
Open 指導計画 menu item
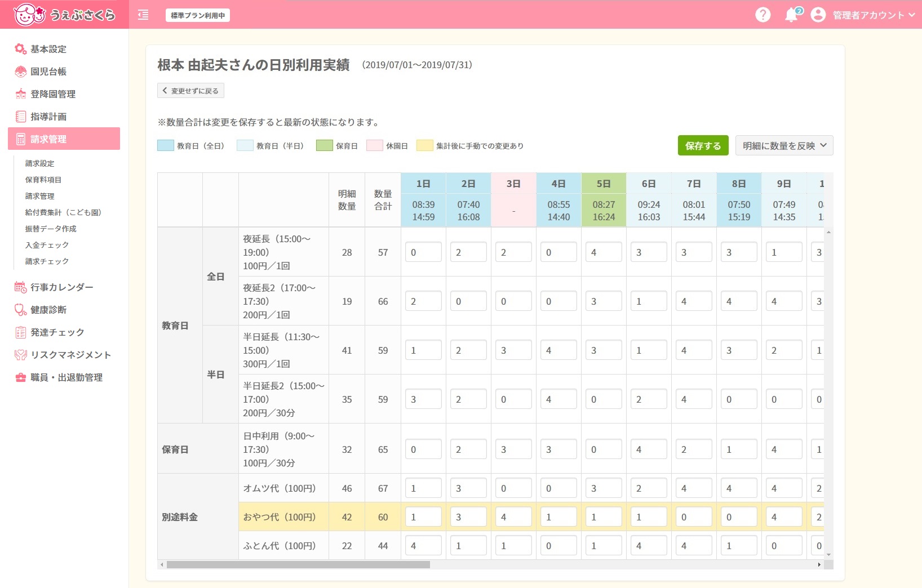[x=48, y=117]
